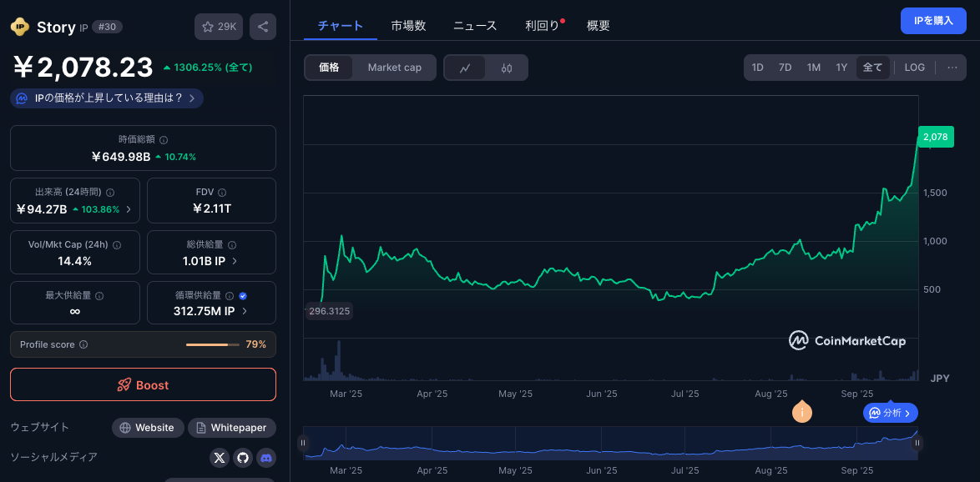Expand IPの価格が上昇している理由は？ chevron
Viewport: 980px width, 482px height.
tap(192, 98)
